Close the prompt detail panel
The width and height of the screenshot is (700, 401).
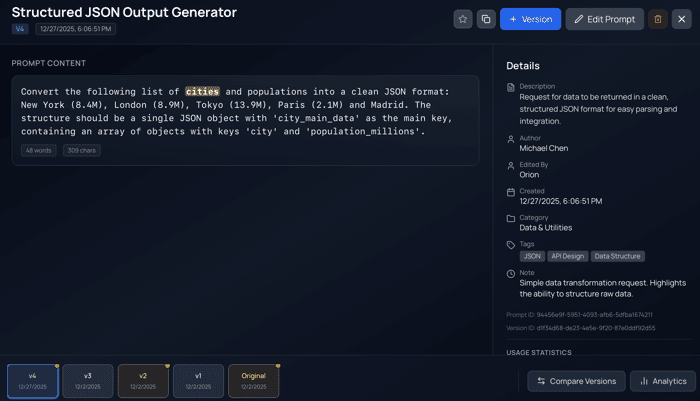tap(681, 19)
